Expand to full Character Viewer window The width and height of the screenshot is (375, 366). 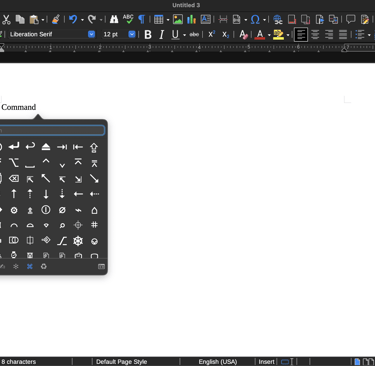click(101, 266)
